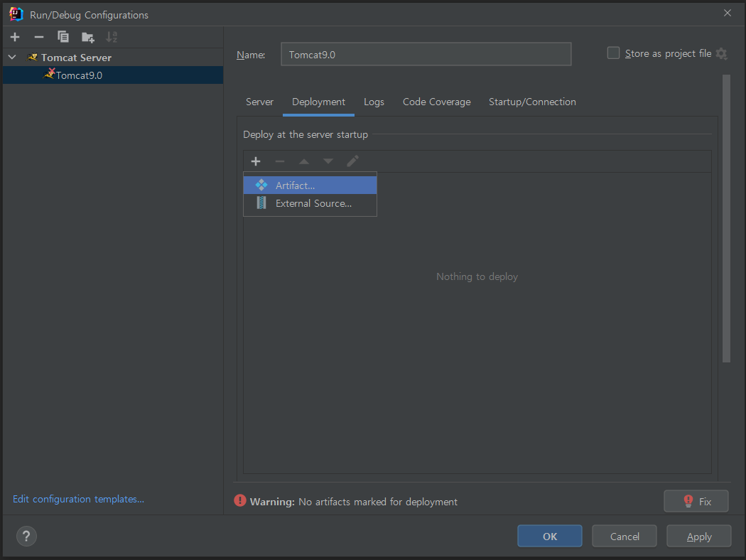Click the Apply button
This screenshot has width=746, height=560.
click(699, 537)
